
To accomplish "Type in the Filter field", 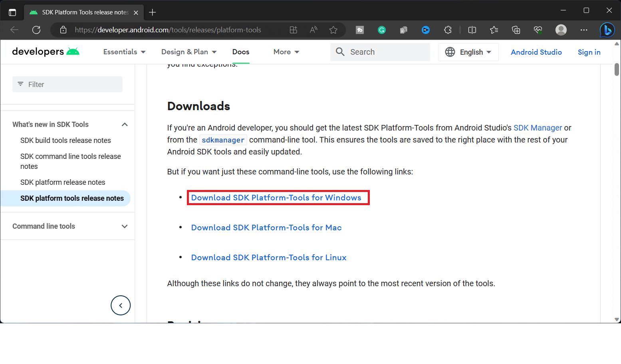I will click(67, 84).
